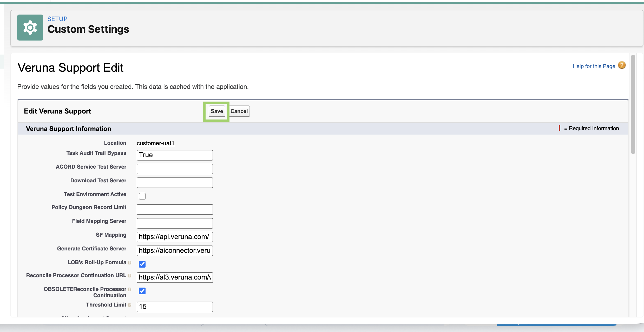
Task: Click the Reconcile Processor Continuation URL help icon
Action: click(x=129, y=276)
